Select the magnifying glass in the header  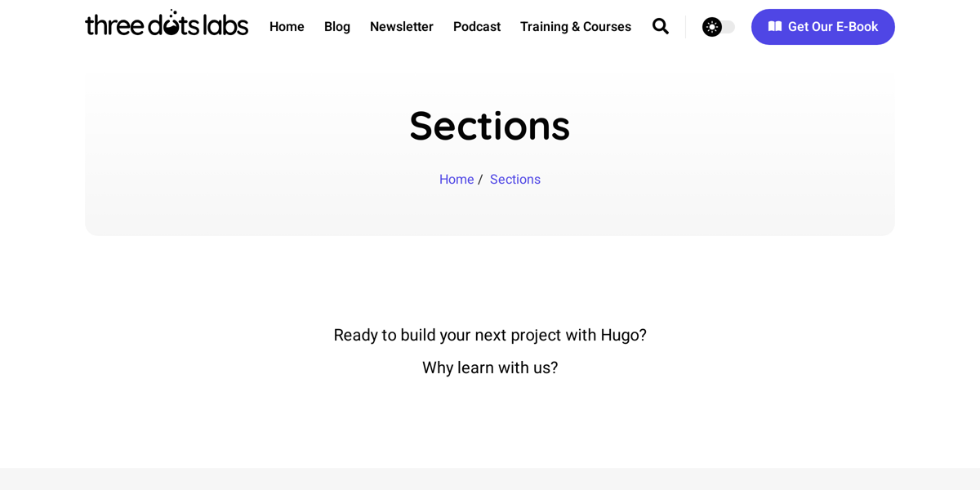[x=660, y=26]
